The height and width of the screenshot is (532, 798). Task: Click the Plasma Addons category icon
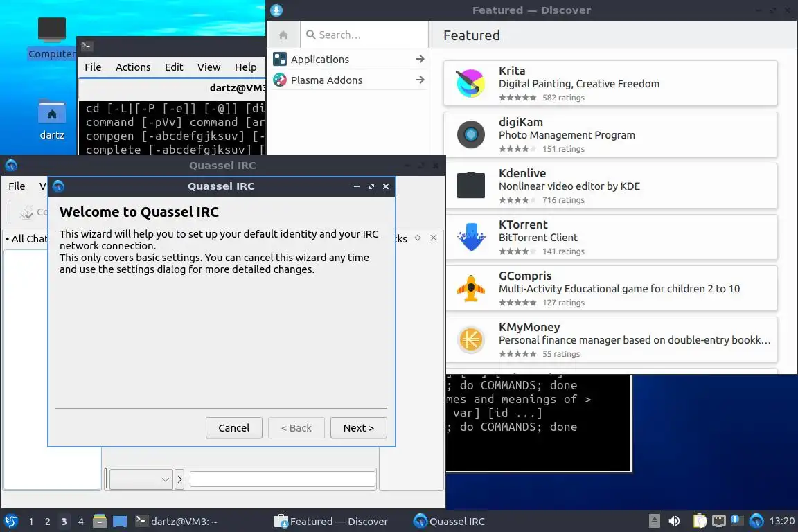(280, 80)
